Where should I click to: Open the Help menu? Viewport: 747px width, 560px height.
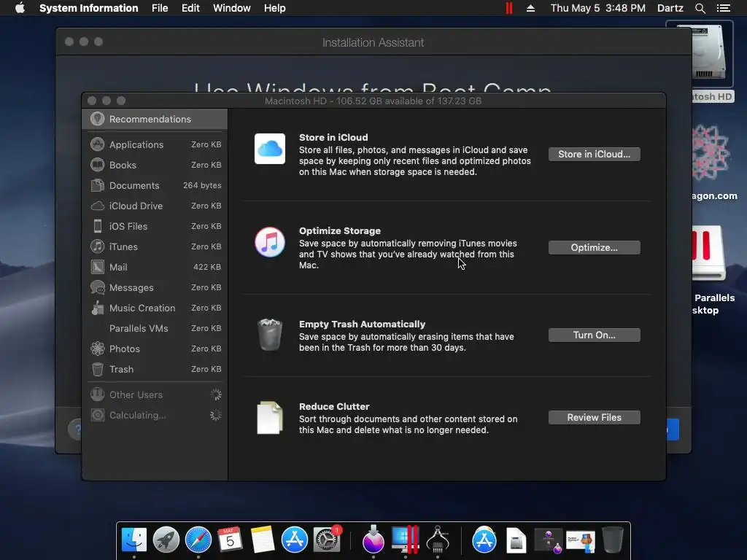275,8
